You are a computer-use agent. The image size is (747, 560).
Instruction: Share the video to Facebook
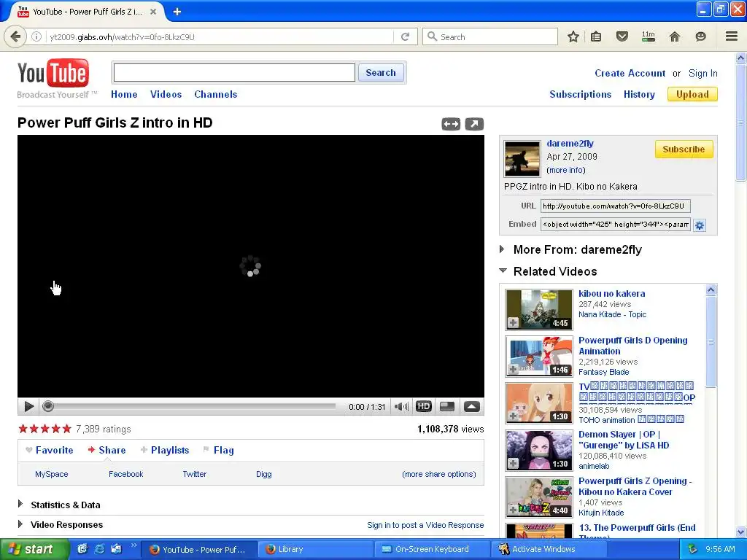[125, 474]
